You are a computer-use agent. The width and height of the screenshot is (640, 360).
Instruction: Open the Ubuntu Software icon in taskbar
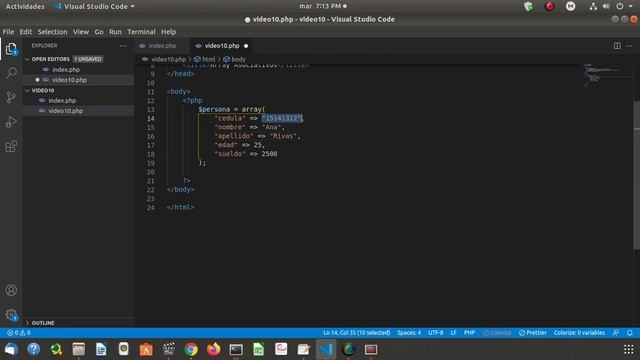pos(146,349)
